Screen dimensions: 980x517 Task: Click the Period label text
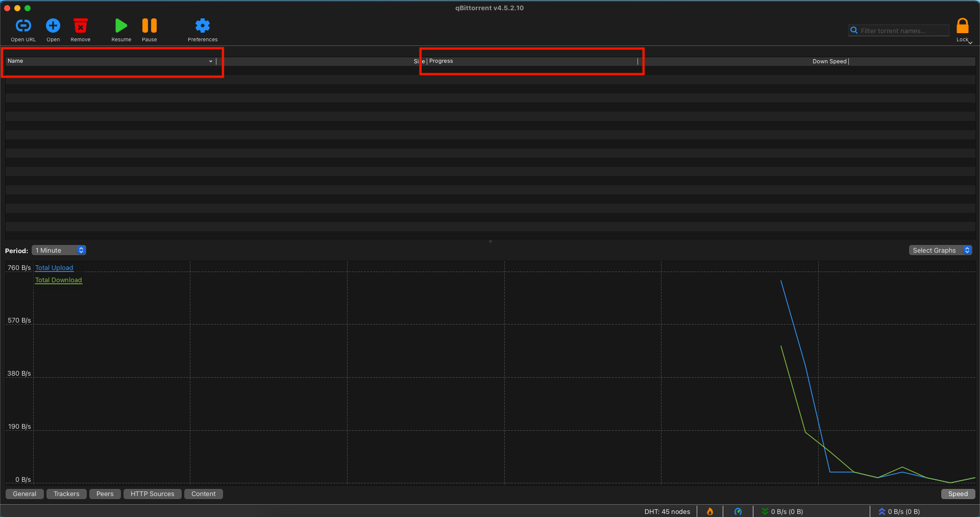[16, 251]
